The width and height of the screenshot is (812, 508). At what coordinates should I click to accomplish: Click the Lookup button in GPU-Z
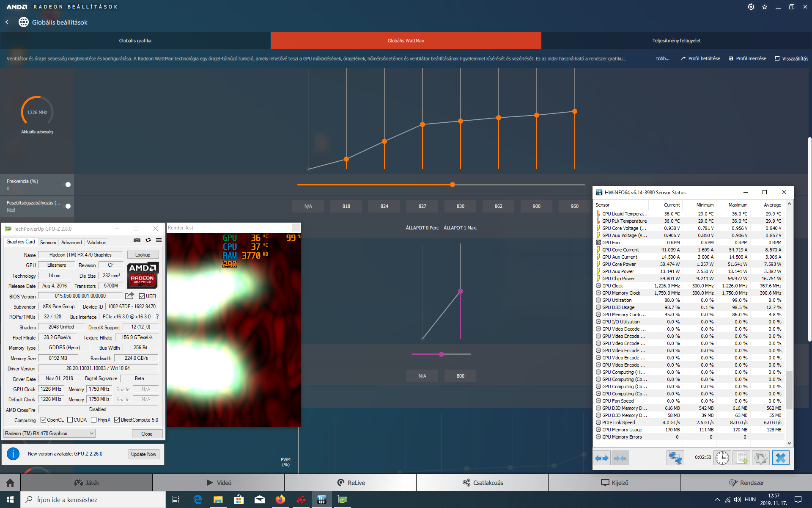[143, 255]
